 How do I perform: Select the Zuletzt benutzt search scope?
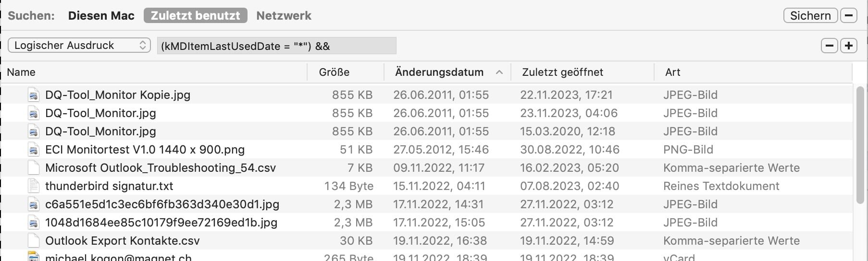coord(196,16)
